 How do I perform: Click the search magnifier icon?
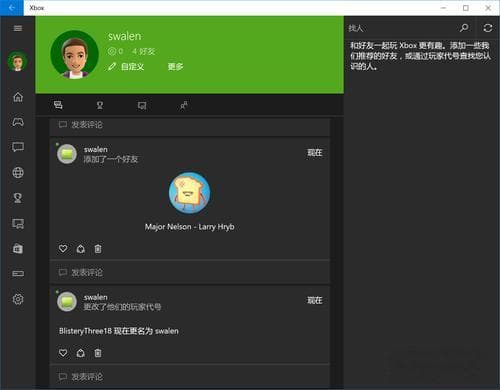(x=464, y=28)
